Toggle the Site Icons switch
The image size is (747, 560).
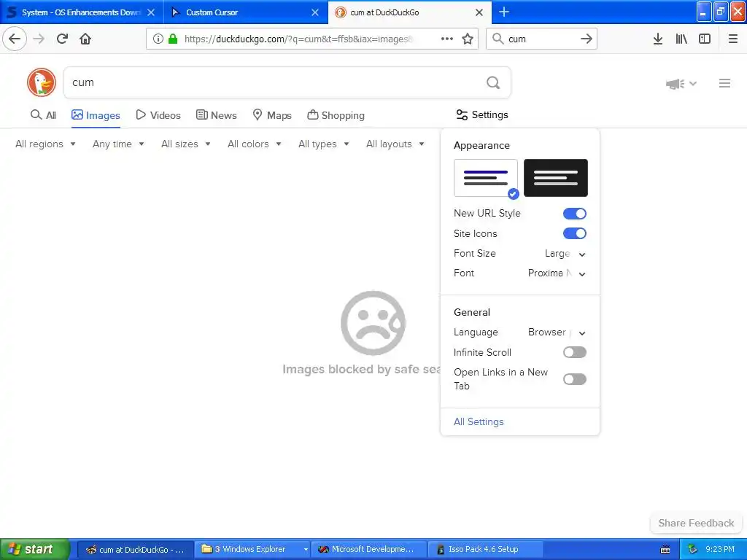575,233
